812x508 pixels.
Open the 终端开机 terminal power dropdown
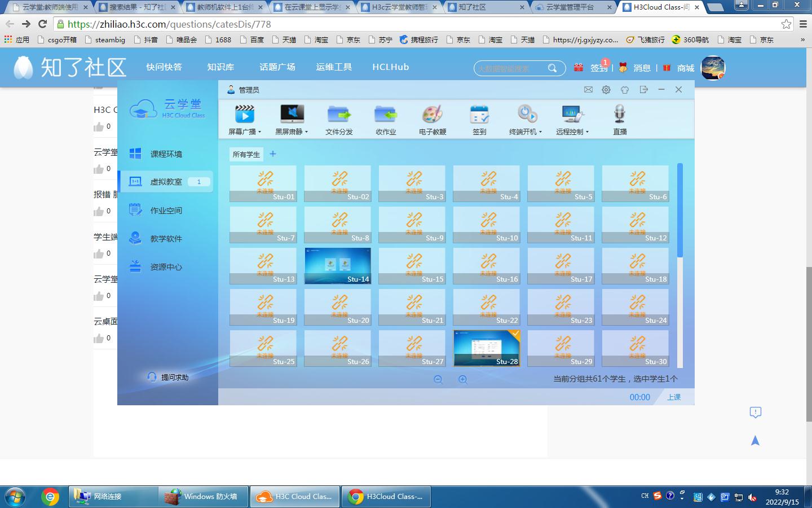pos(540,132)
